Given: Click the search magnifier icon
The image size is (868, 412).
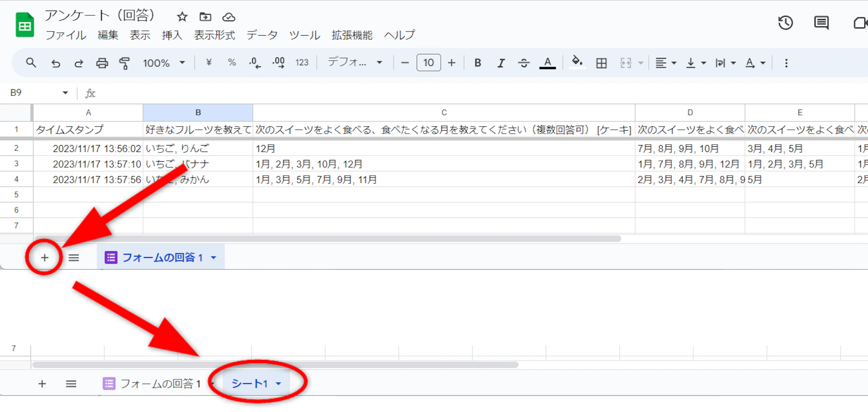Looking at the screenshot, I should pos(31,63).
